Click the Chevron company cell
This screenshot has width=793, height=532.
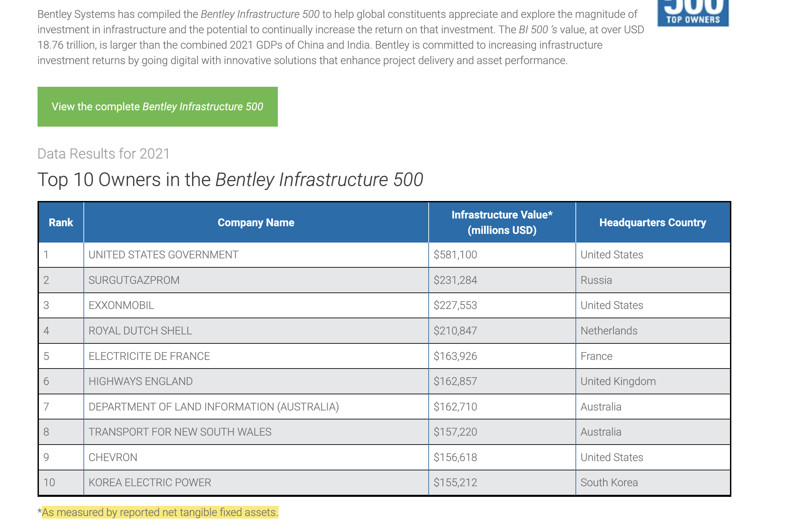coord(113,457)
